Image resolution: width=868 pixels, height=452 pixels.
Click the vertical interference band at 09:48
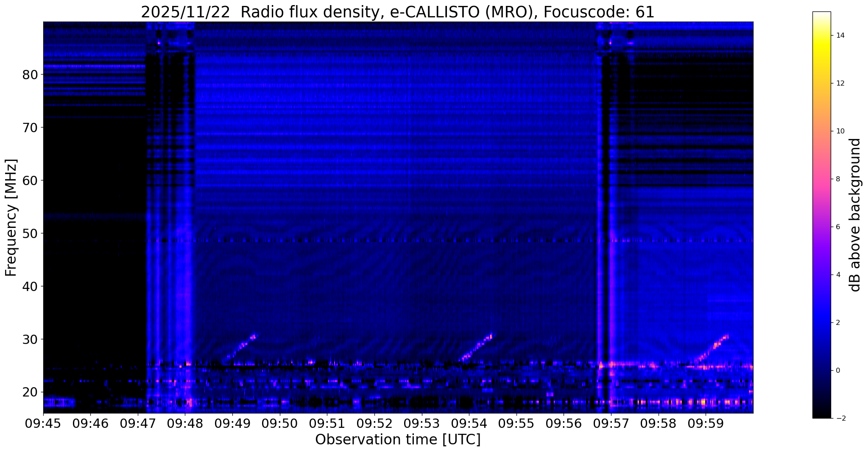[x=186, y=217]
